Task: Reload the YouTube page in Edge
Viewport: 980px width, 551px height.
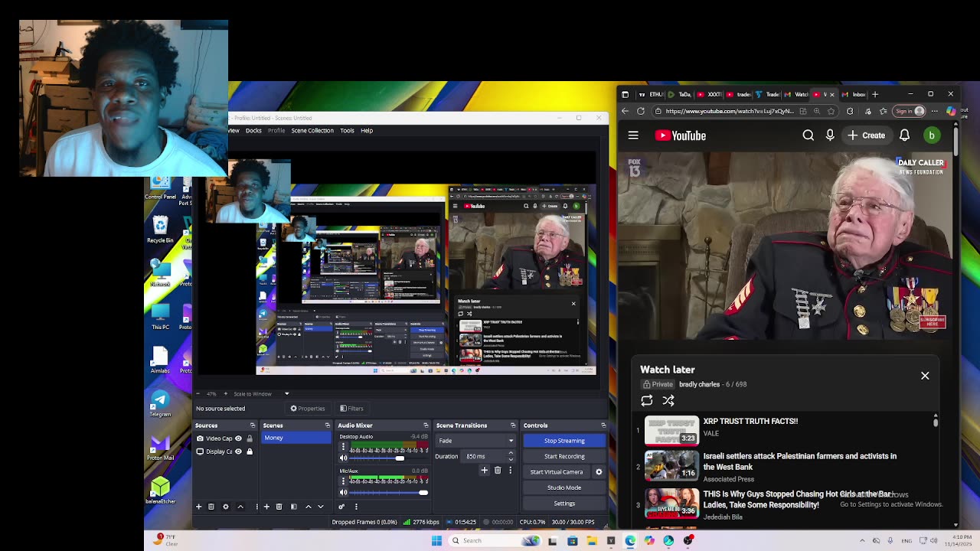Action: tap(641, 111)
